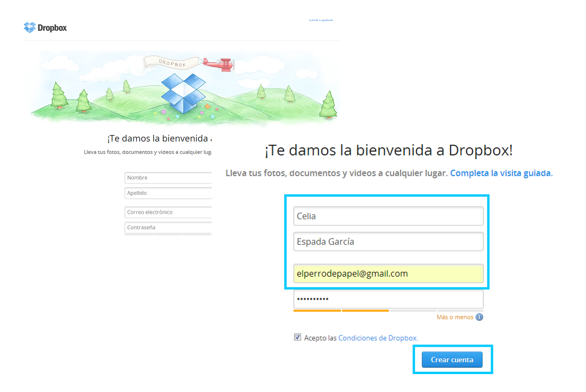586x392 pixels.
Task: Click the Dropbox logo in the header
Action: [45, 27]
